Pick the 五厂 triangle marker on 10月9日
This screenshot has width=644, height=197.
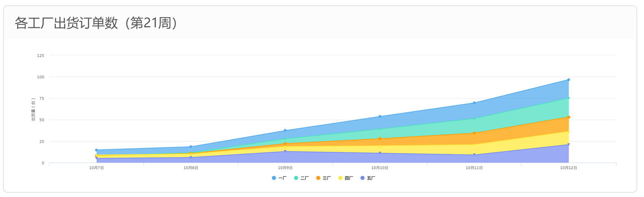point(285,152)
